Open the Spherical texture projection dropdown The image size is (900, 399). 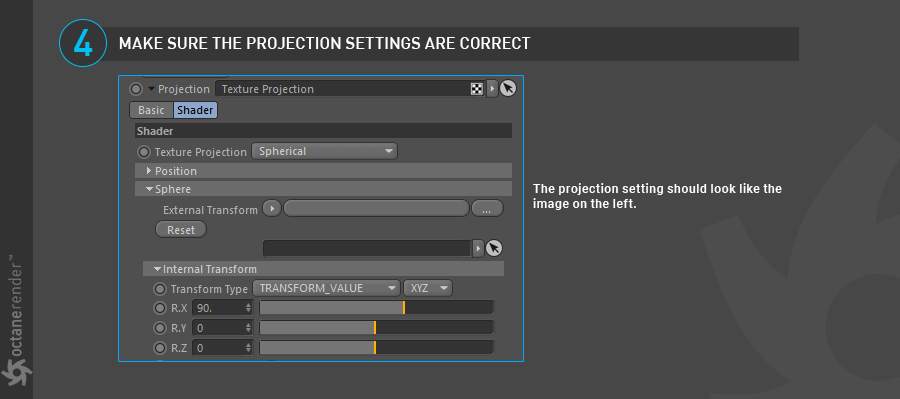(x=324, y=152)
